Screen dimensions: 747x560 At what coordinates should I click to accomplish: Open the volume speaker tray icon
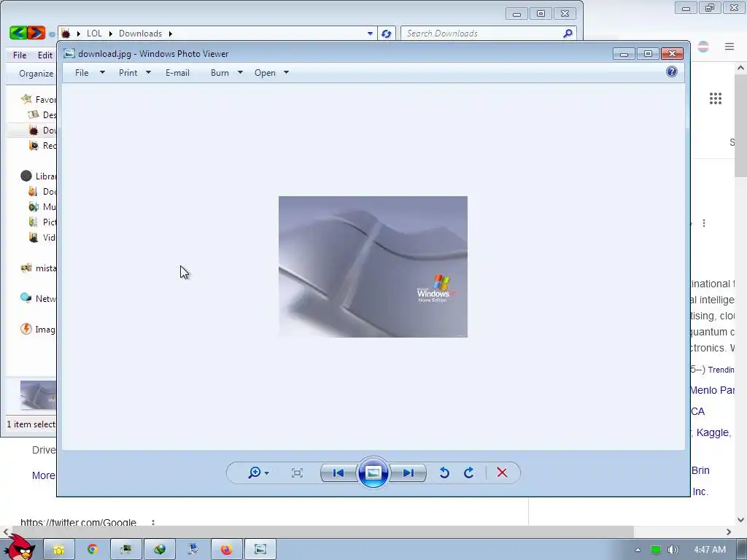(673, 550)
